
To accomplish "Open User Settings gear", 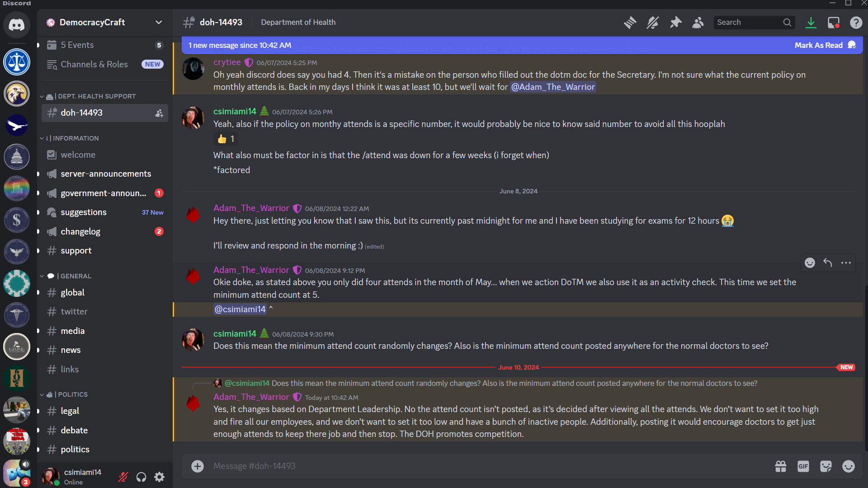I will click(x=159, y=477).
